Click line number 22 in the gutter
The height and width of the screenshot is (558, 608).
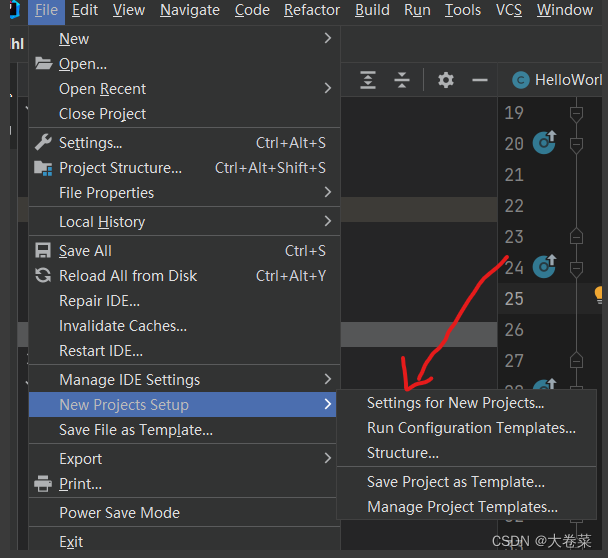[514, 206]
